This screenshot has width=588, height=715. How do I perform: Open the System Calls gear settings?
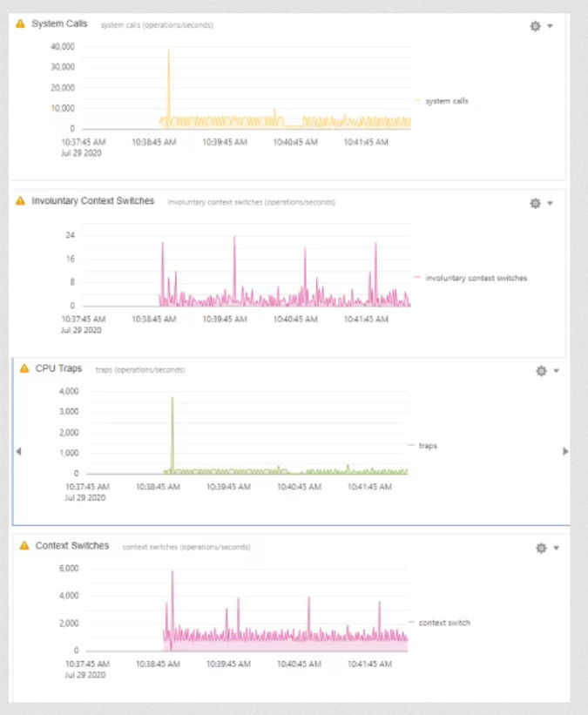coord(536,26)
